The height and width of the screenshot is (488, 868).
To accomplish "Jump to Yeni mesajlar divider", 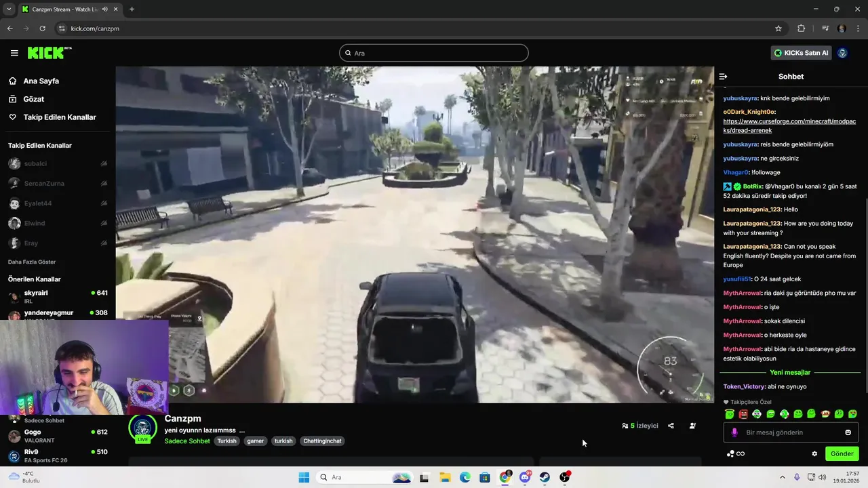I will tap(790, 372).
